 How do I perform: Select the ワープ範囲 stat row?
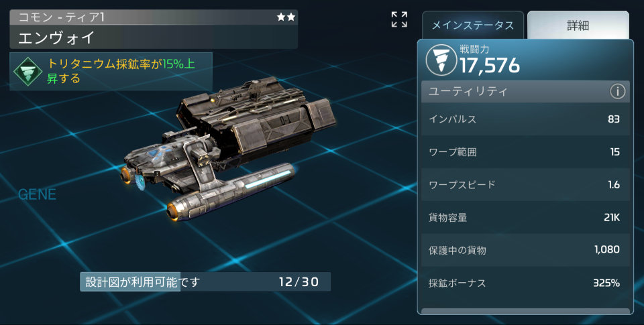tap(525, 152)
